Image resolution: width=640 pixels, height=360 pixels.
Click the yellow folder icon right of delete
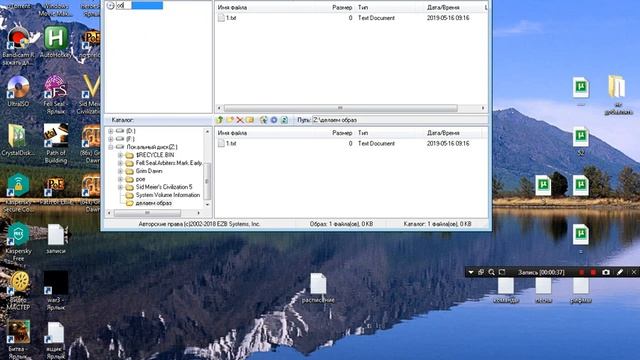[x=250, y=120]
